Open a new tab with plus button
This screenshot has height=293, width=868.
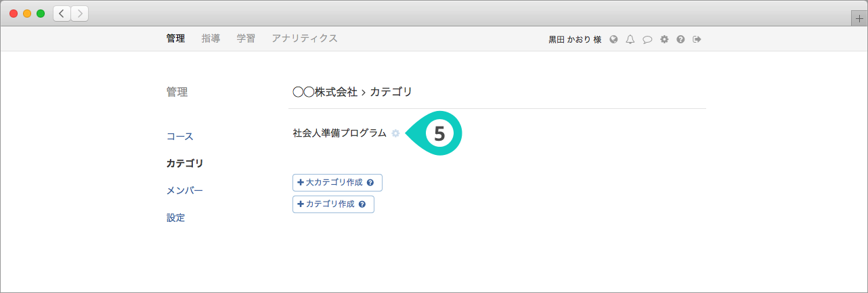point(859,19)
